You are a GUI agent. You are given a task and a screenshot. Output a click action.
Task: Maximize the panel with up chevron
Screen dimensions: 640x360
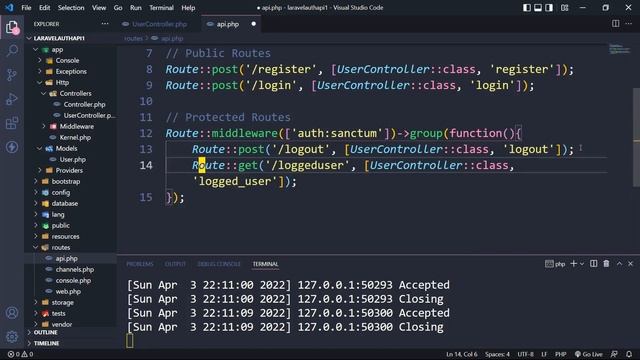(619, 264)
